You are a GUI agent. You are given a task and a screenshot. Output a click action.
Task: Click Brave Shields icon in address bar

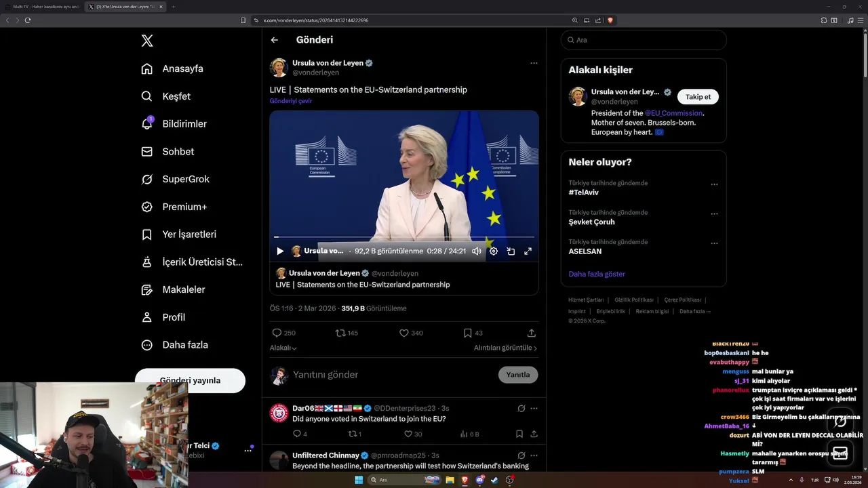click(610, 20)
